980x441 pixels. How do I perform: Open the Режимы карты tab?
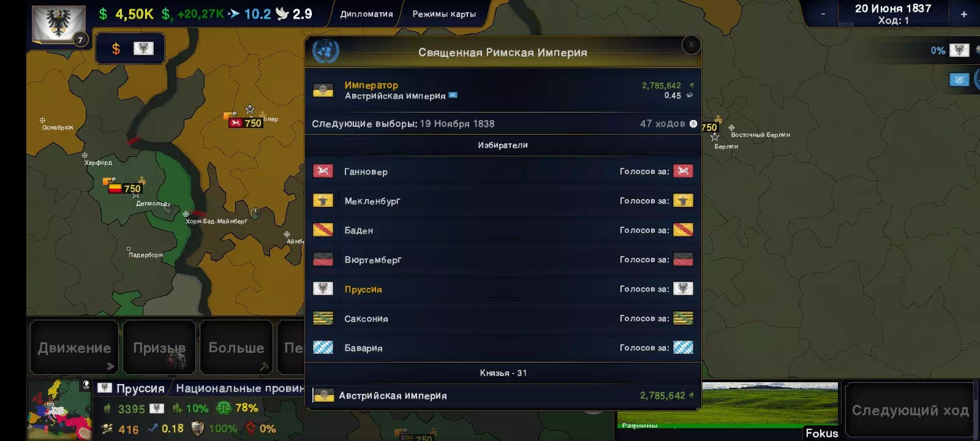click(x=444, y=14)
